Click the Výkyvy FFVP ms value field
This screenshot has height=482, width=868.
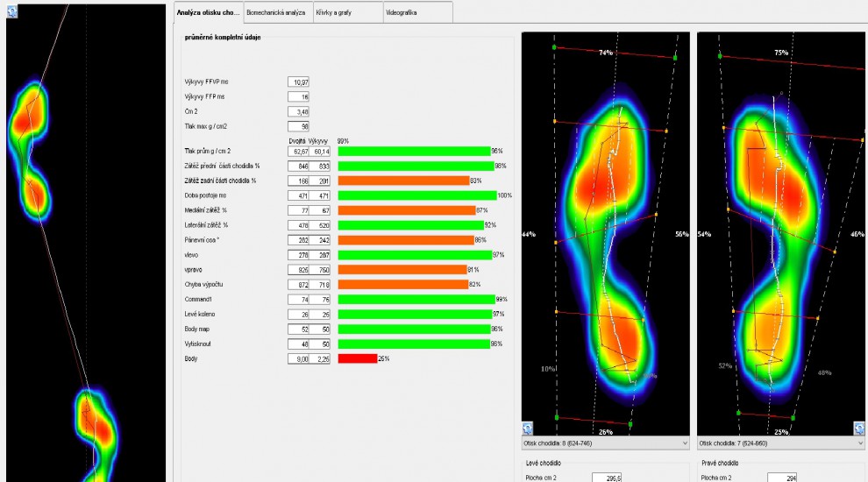[x=298, y=82]
